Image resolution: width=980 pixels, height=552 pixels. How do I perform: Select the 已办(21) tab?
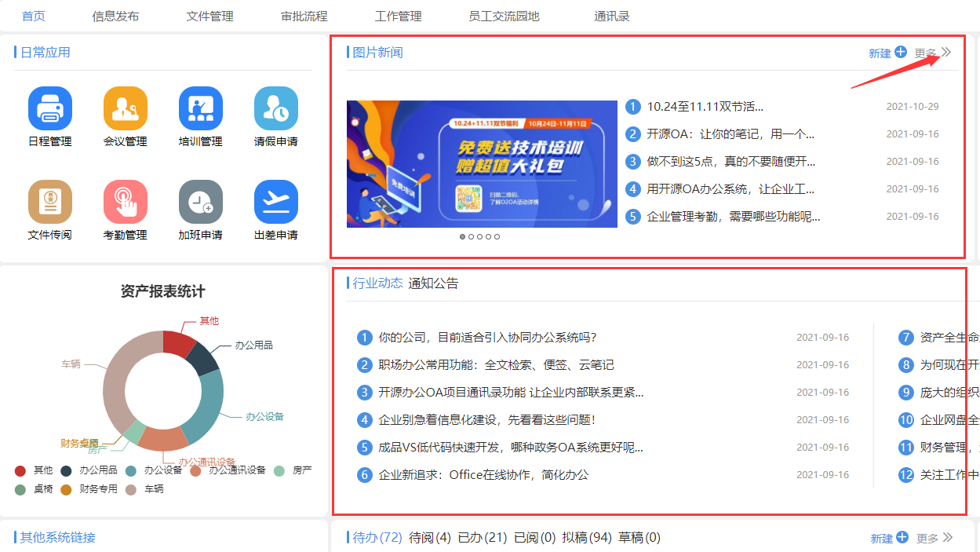(483, 537)
